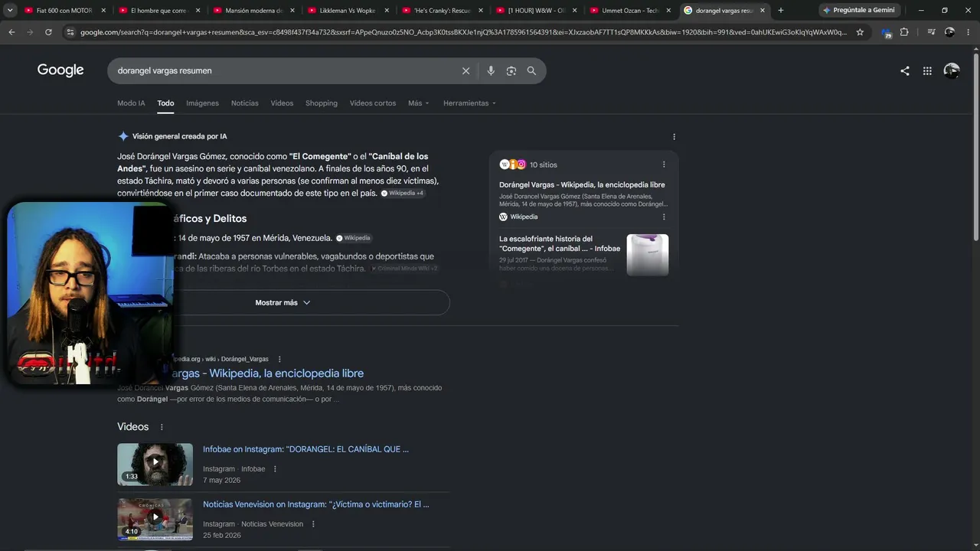The image size is (980, 551).
Task: Expand AI overview with Mostrar más
Action: [x=283, y=302]
